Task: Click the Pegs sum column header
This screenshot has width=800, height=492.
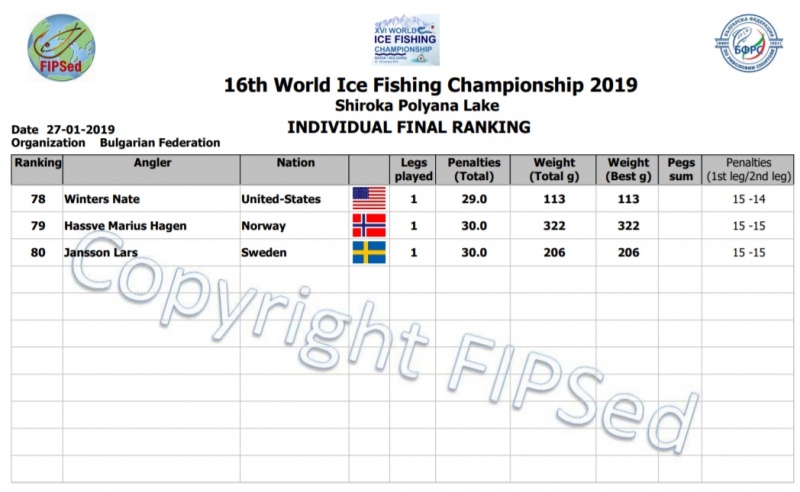Action: pyautogui.click(x=678, y=169)
